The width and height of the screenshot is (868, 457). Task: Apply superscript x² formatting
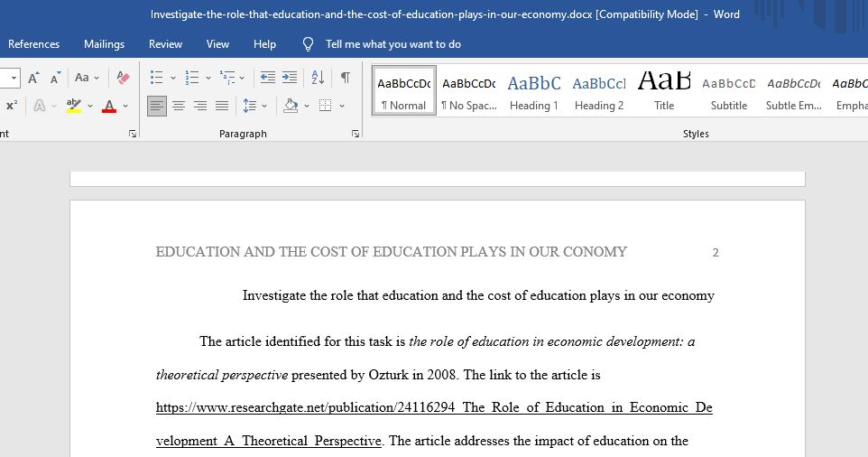point(12,106)
